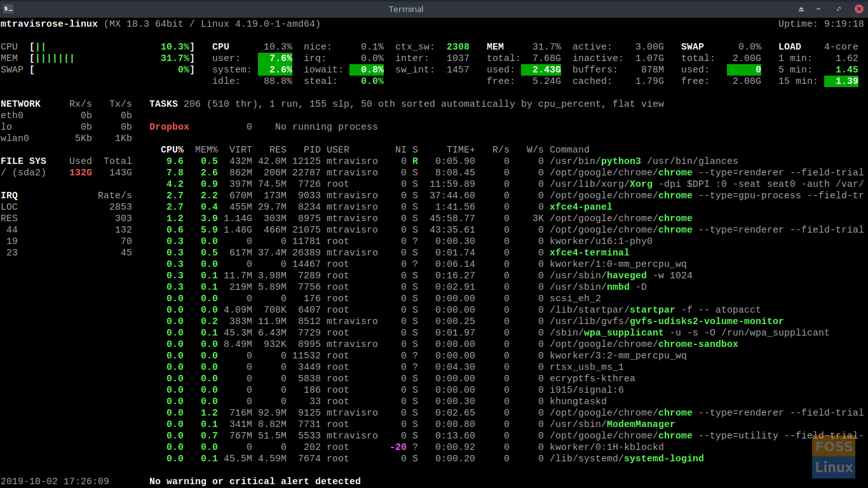Viewport: 868px width, 488px height.
Task: Select the LOC interrupt rate 2853
Action: (x=121, y=207)
